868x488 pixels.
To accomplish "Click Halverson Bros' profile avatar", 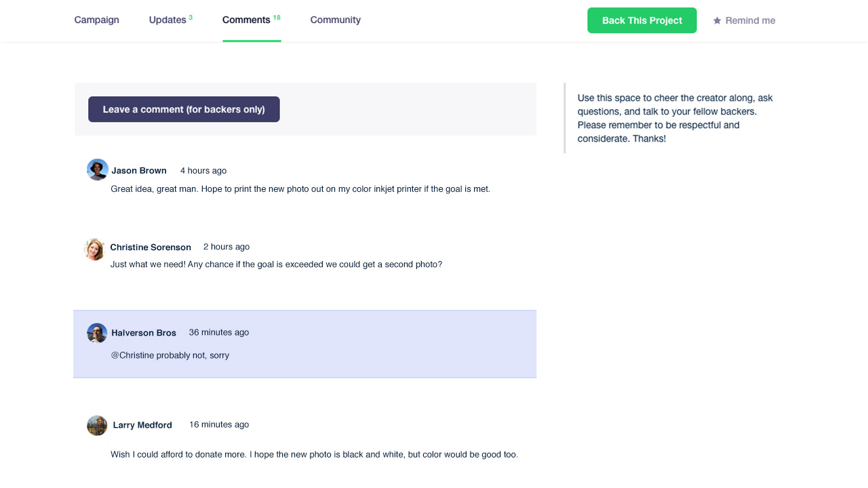I will pyautogui.click(x=97, y=333).
